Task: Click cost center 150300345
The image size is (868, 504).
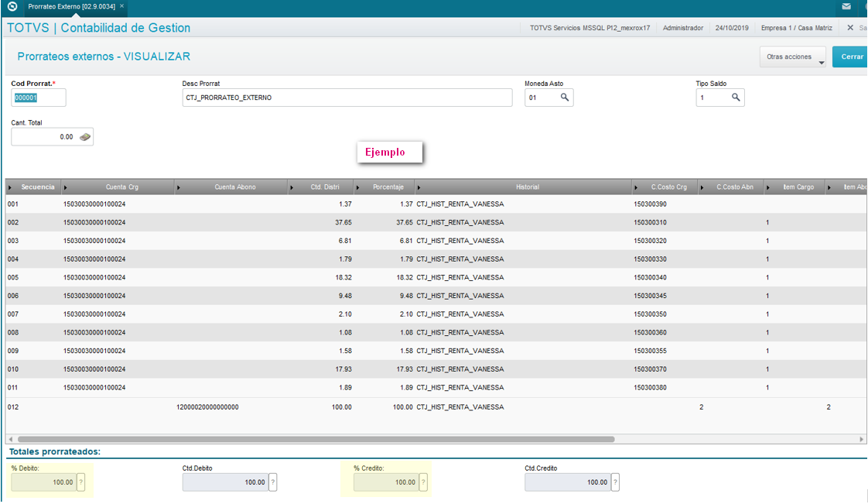Action: coord(650,296)
